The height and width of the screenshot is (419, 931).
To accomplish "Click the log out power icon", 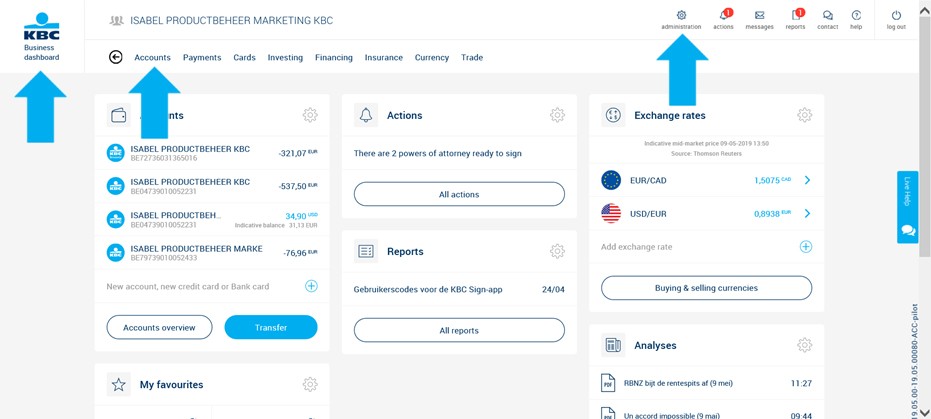I will pyautogui.click(x=896, y=15).
